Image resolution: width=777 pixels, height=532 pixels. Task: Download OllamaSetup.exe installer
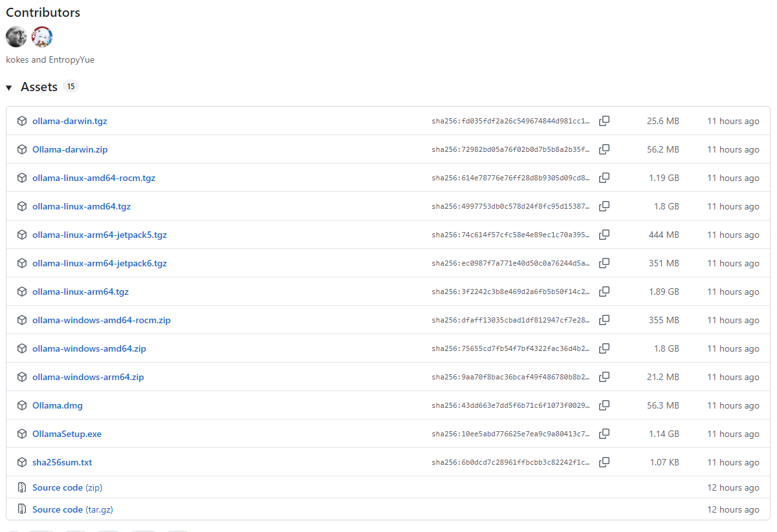[x=67, y=434]
